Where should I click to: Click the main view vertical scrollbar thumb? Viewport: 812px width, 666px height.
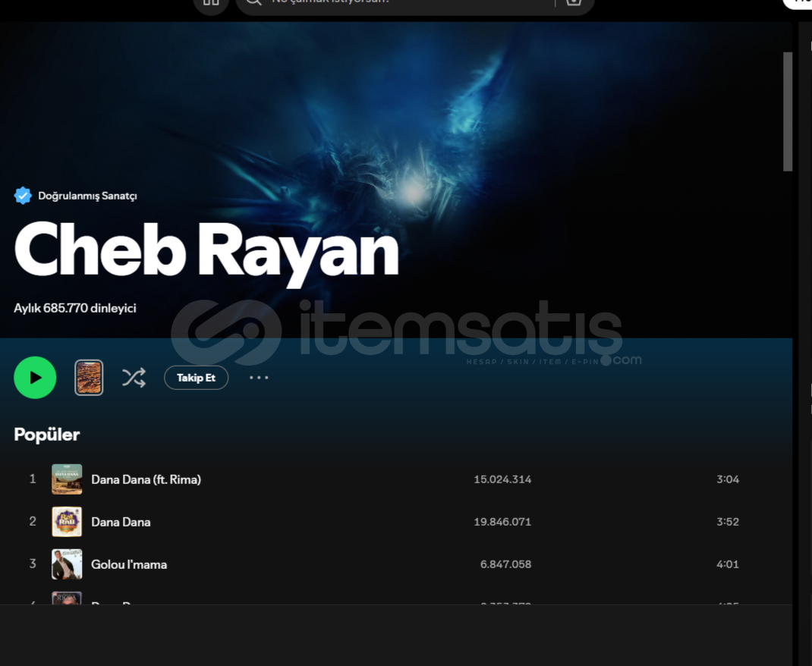(788, 112)
